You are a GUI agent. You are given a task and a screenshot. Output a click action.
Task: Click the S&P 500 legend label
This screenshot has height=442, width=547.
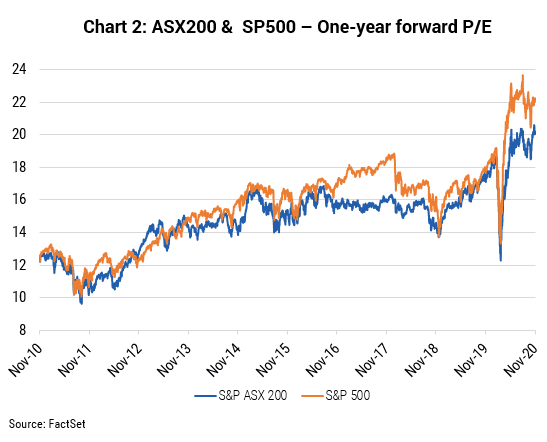347,395
